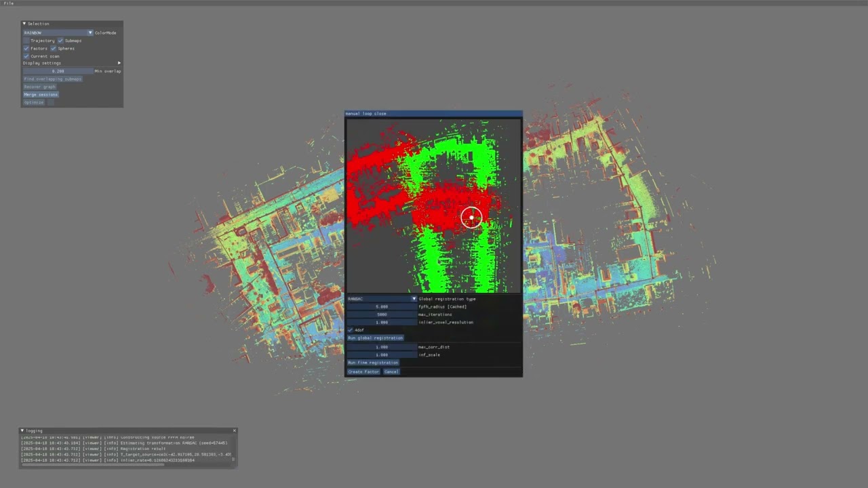This screenshot has height=488, width=868.
Task: Click the manual loop close title bar
Action: tap(433, 113)
